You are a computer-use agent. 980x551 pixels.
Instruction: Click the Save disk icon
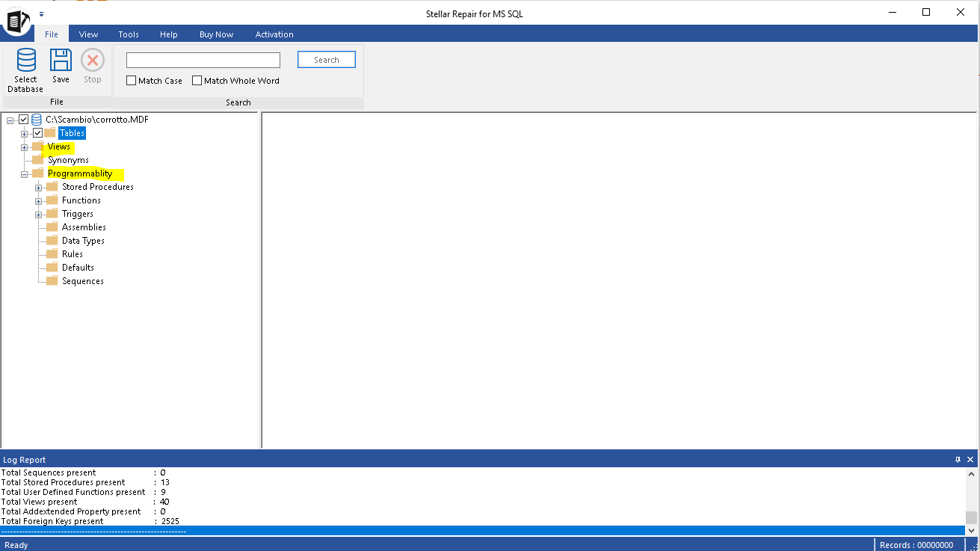(61, 60)
